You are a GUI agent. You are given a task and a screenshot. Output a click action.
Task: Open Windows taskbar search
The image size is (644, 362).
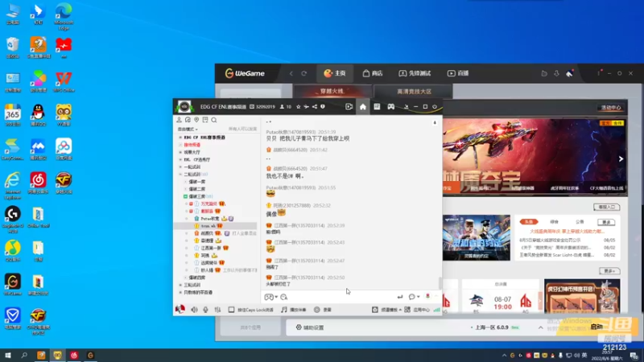(24, 356)
